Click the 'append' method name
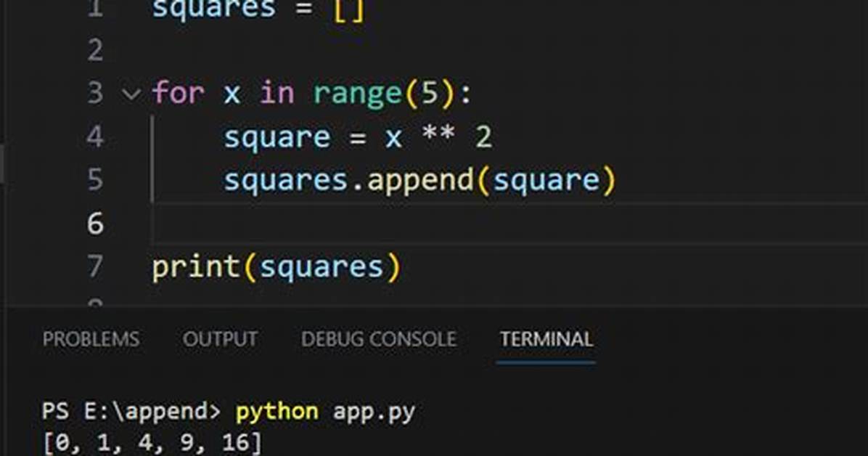The image size is (868, 456). click(x=420, y=181)
